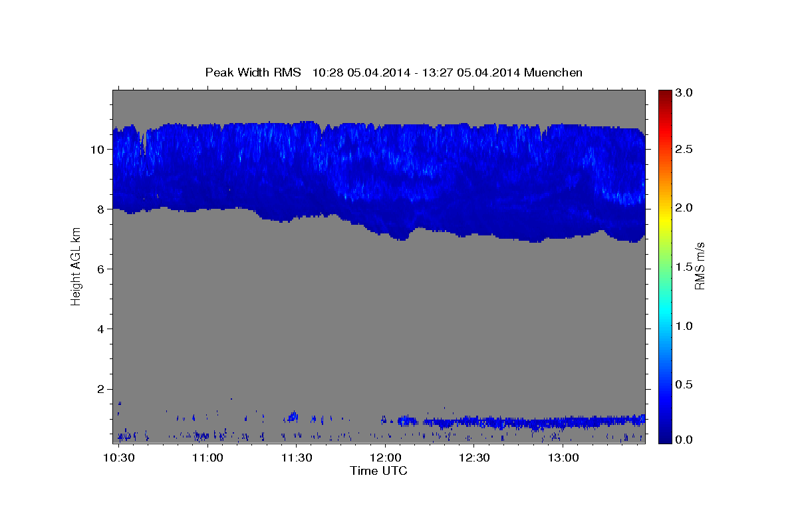798x532 pixels.
Task: Click the colorbar label '3.0'
Action: pyautogui.click(x=685, y=93)
